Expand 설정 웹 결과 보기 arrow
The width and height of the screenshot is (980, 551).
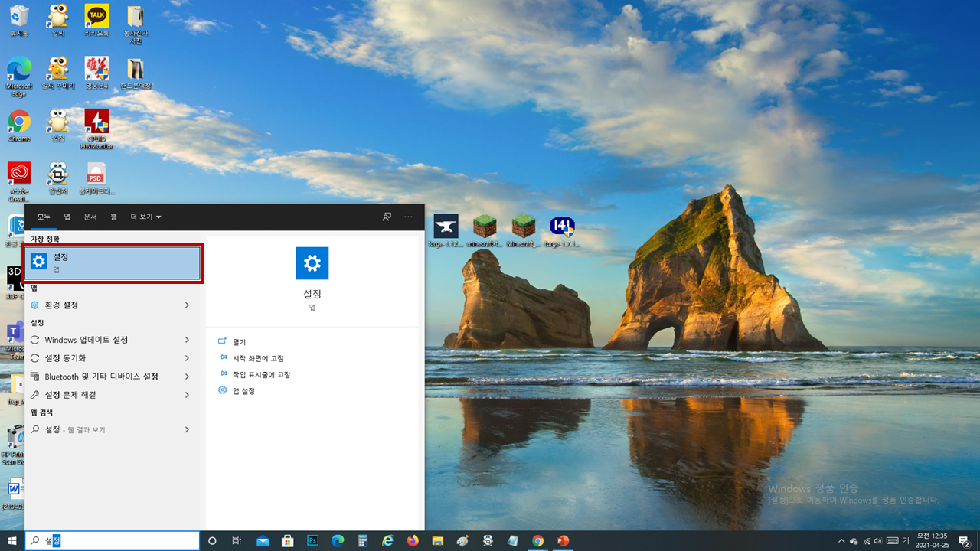click(188, 430)
